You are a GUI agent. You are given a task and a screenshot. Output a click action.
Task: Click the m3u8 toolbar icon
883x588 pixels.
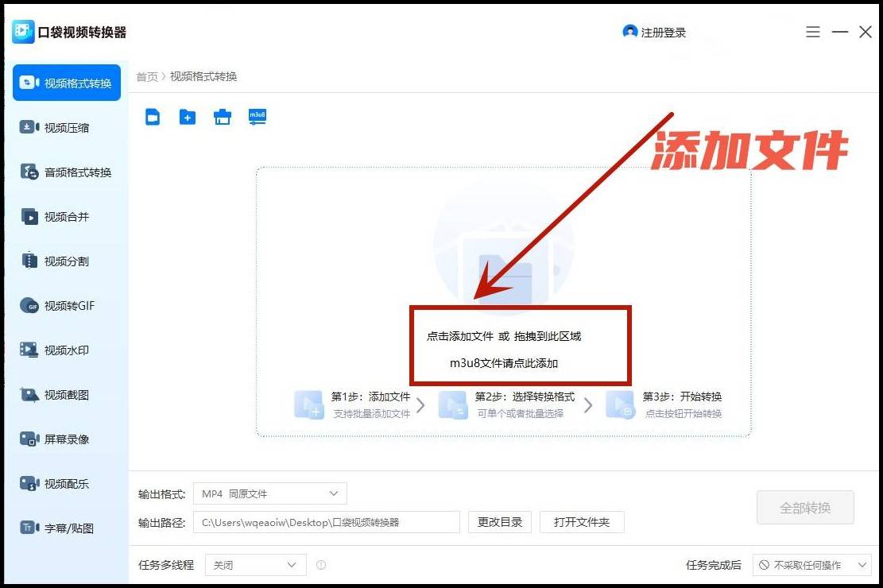tap(258, 117)
